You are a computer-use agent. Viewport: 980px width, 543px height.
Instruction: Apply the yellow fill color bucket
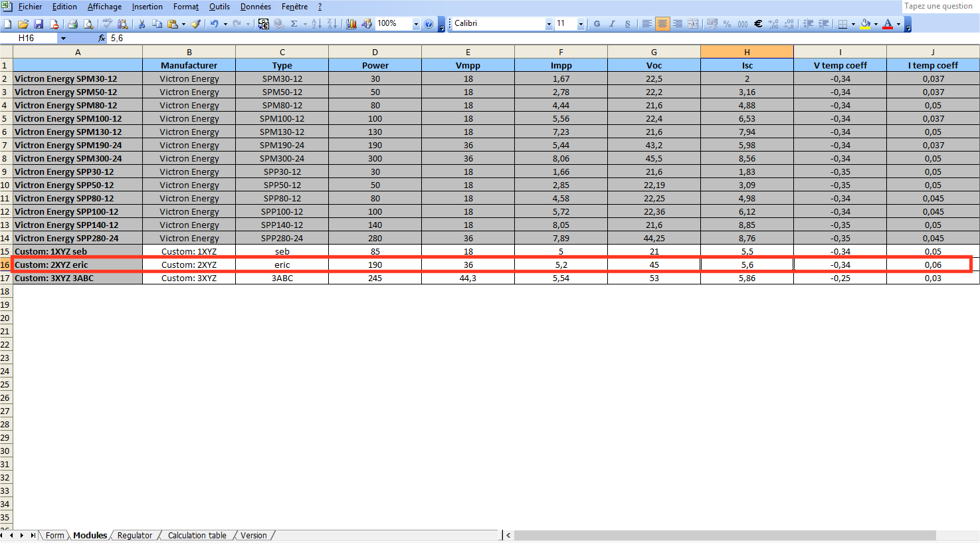(x=865, y=24)
